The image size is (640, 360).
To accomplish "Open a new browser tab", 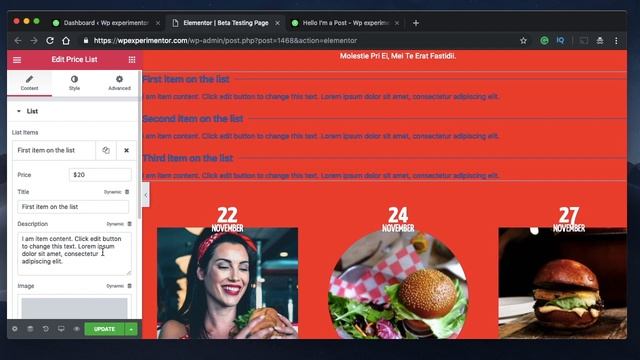I will [416, 23].
